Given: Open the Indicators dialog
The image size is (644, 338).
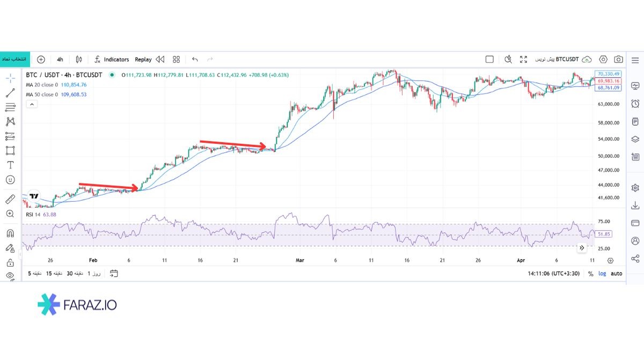Looking at the screenshot, I should coord(112,60).
